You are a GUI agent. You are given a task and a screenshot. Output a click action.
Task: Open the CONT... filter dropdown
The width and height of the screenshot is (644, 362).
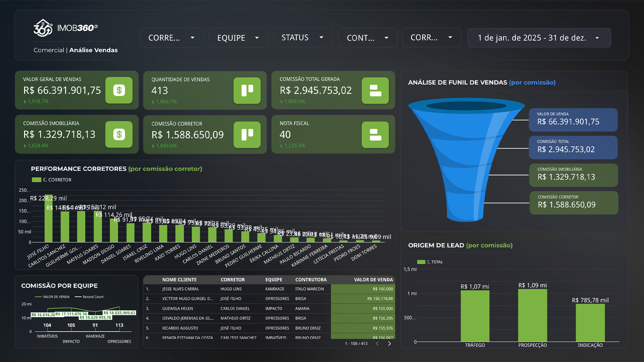click(367, 38)
